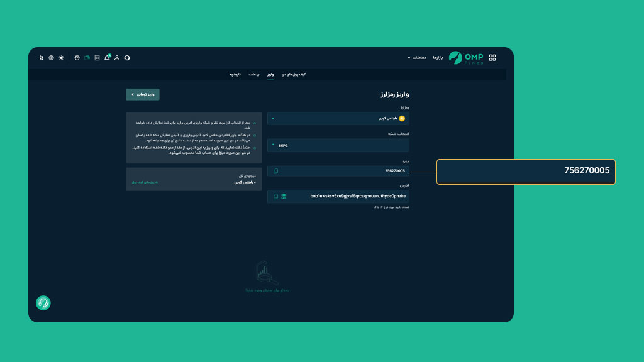Toggle light theme with sun icon

pos(61,58)
